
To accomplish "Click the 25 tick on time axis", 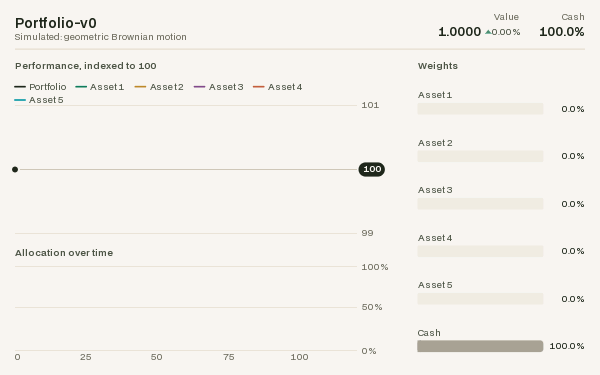I will click(x=86, y=357).
